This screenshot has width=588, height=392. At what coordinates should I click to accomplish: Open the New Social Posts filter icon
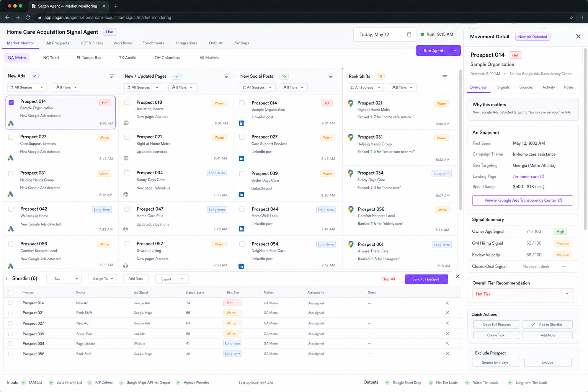pyautogui.click(x=331, y=76)
